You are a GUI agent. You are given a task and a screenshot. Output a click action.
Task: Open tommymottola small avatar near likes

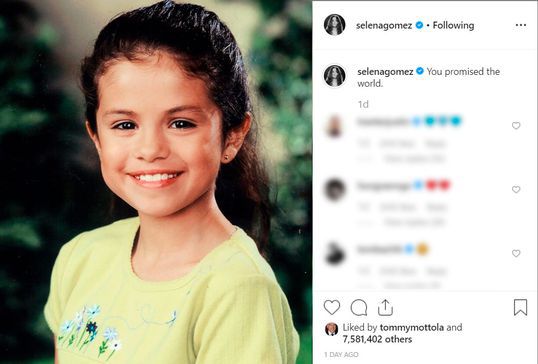click(x=331, y=329)
